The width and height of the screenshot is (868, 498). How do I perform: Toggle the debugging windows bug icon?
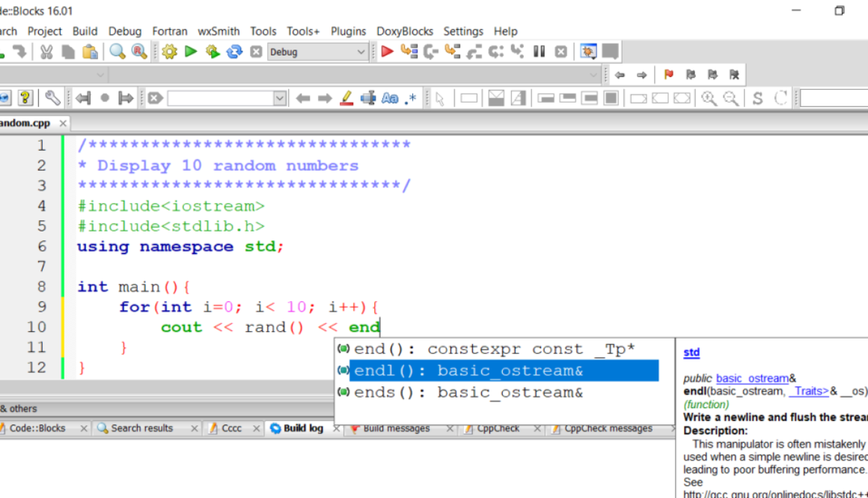[589, 52]
